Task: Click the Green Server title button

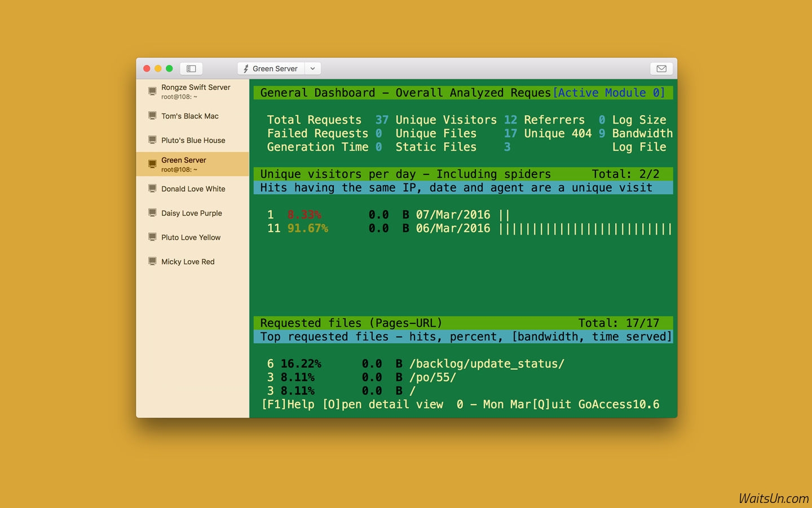Action: pyautogui.click(x=271, y=68)
